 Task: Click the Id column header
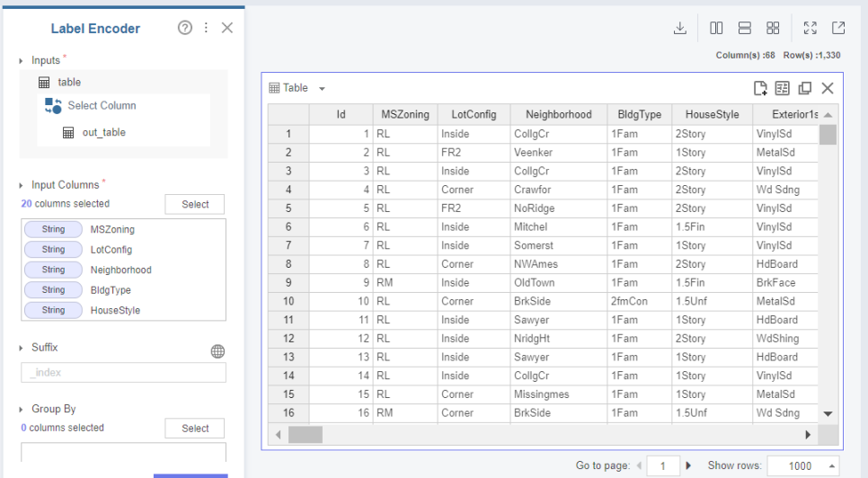[341, 114]
